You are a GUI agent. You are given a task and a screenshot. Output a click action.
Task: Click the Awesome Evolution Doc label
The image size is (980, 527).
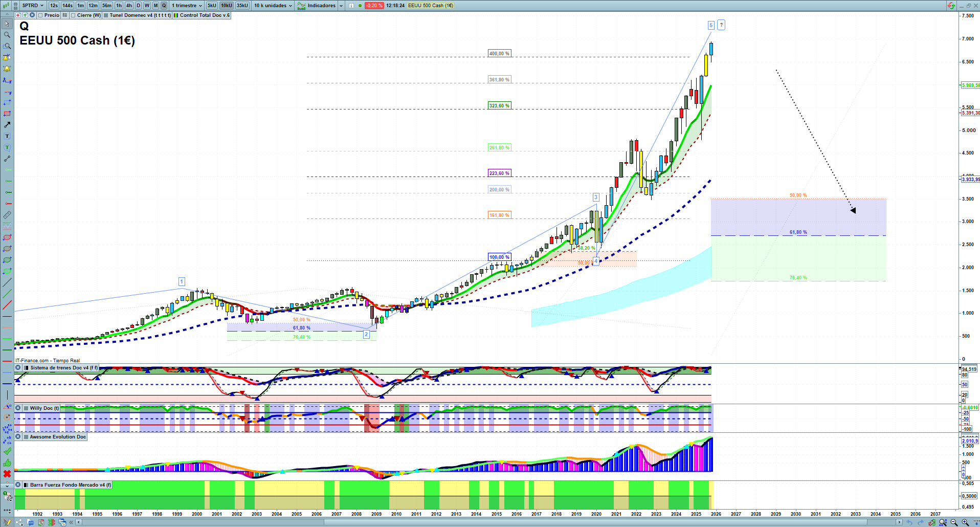pyautogui.click(x=58, y=437)
